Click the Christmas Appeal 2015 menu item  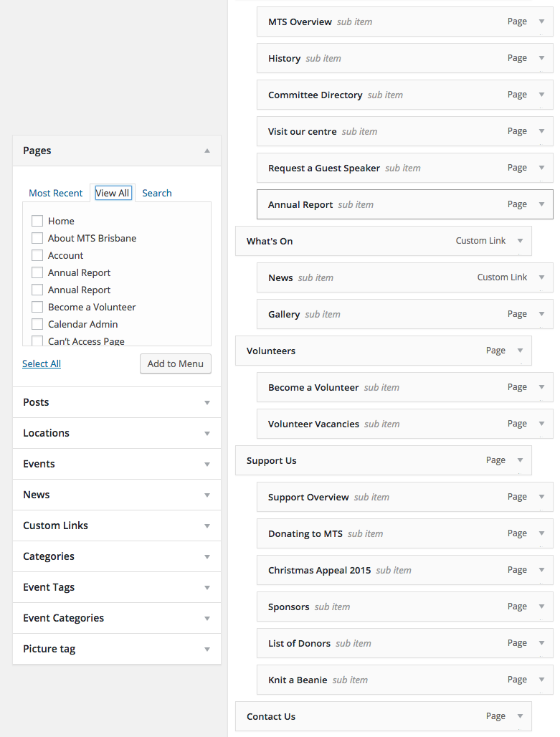pyautogui.click(x=320, y=570)
